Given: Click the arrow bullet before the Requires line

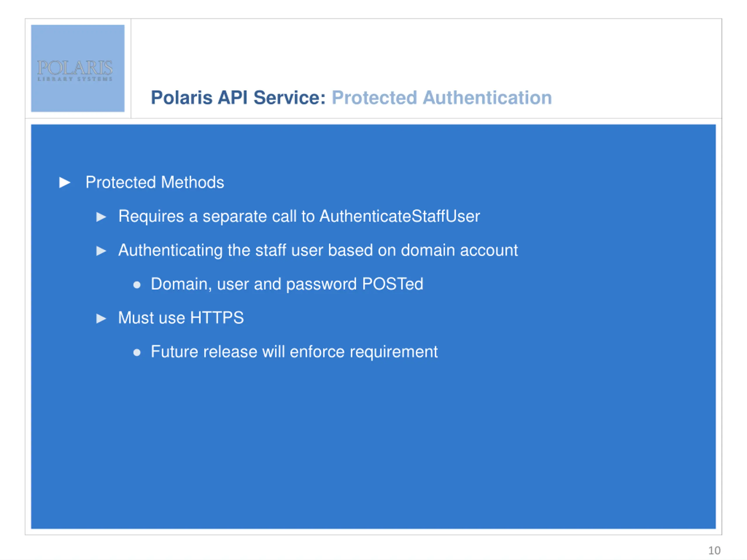Looking at the screenshot, I should pos(101,217).
